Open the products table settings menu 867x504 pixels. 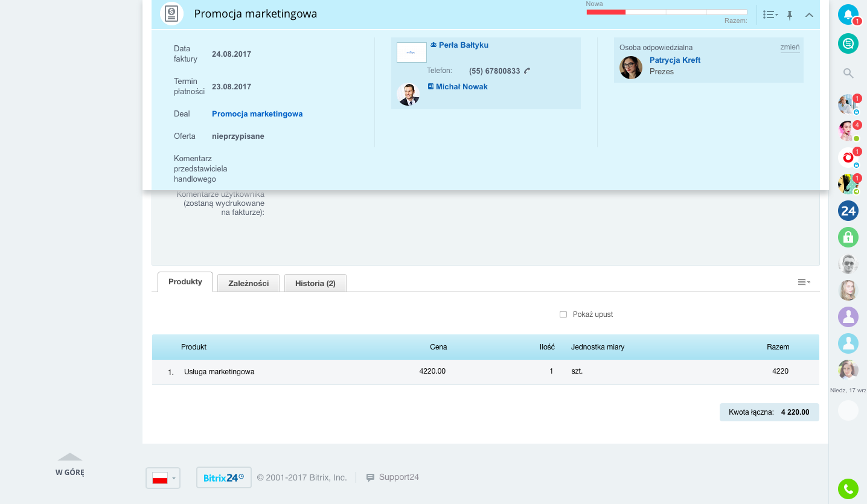click(x=804, y=282)
